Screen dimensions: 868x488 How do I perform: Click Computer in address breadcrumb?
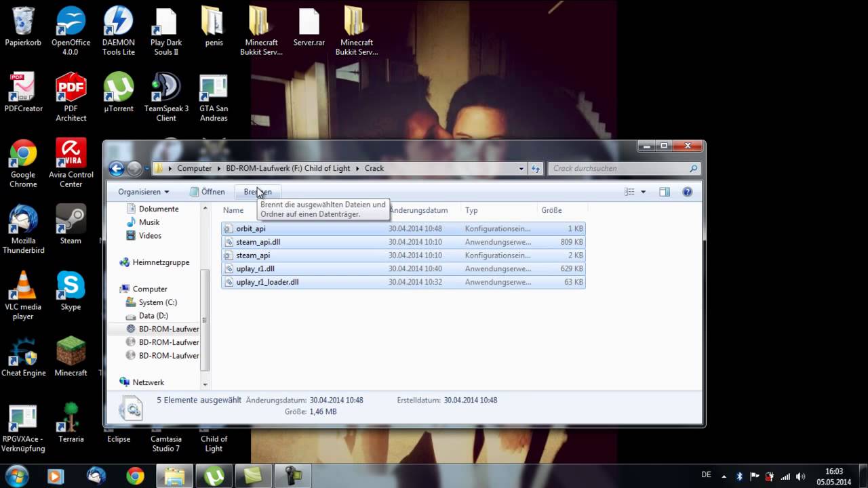(195, 168)
